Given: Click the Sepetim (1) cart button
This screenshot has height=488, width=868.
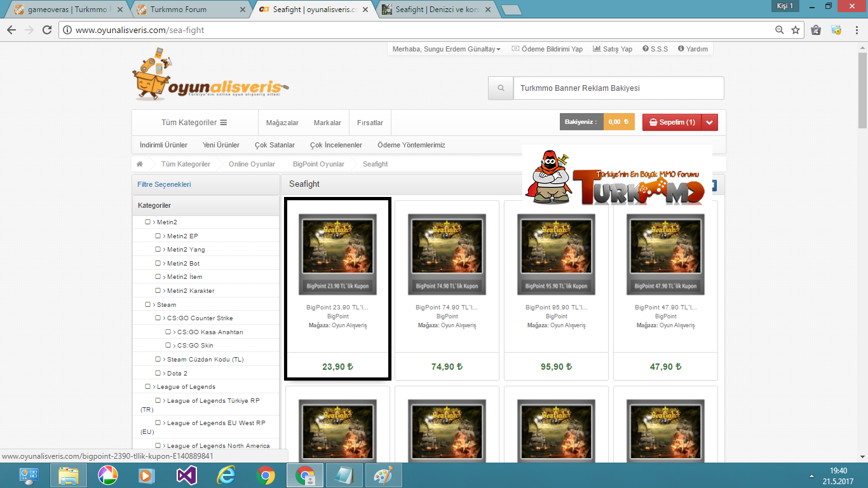Looking at the screenshot, I should 672,122.
